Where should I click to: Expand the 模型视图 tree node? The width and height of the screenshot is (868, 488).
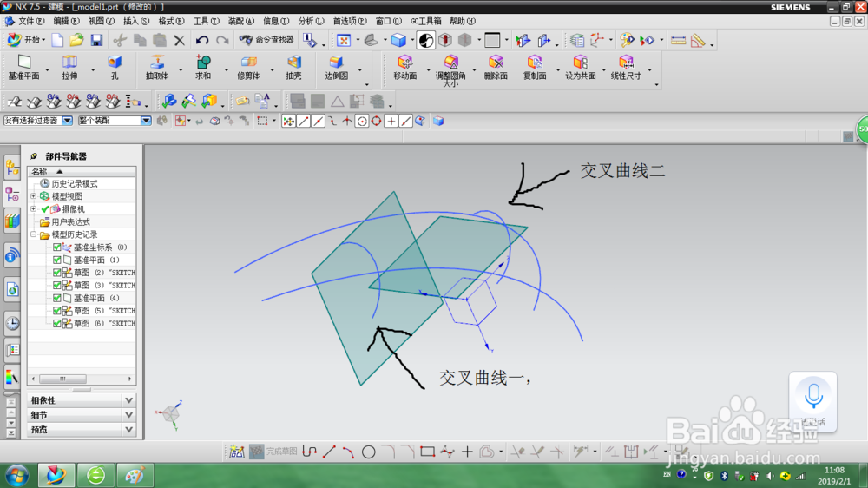tap(33, 196)
